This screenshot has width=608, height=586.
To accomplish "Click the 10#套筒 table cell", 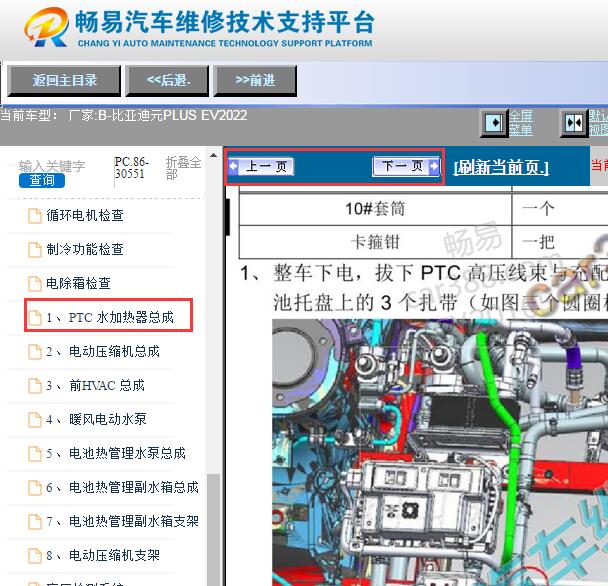I will tap(375, 209).
